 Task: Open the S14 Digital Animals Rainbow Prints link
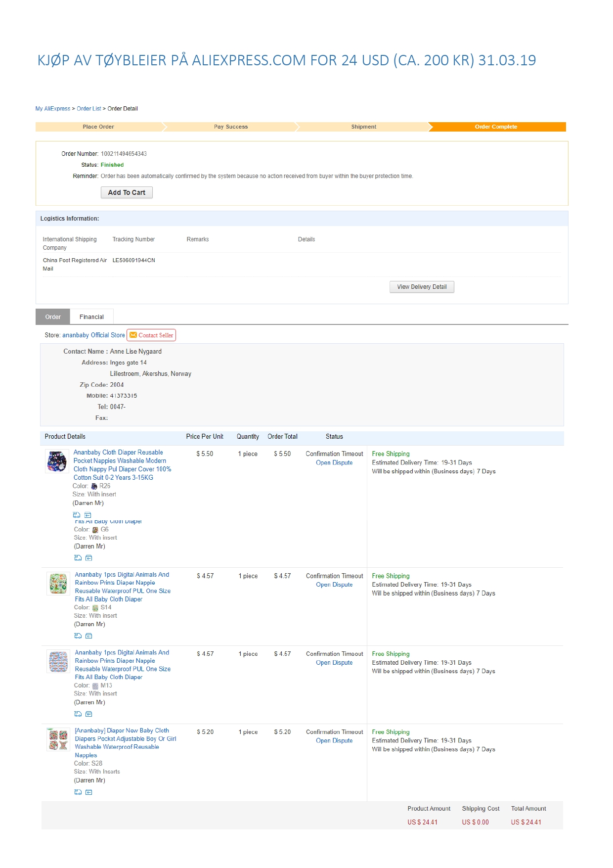click(123, 587)
